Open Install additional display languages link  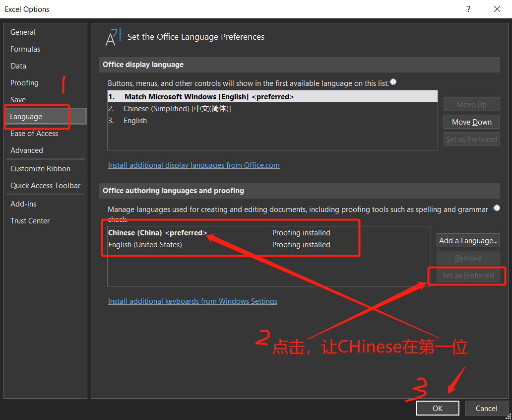point(193,165)
